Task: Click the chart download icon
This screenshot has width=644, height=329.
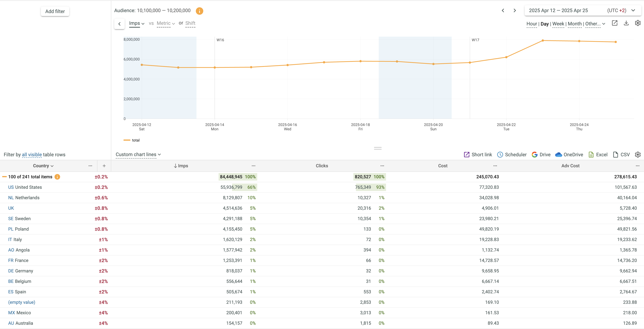Action: coord(626,23)
